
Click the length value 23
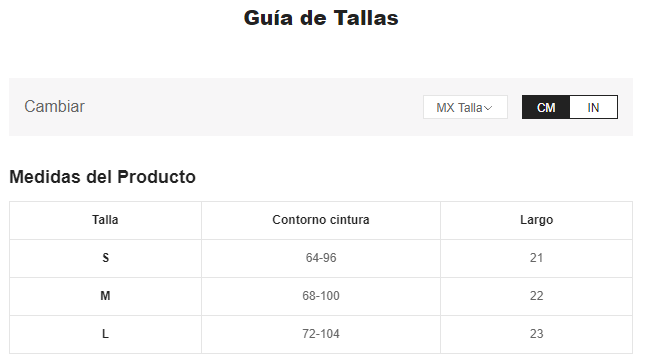(x=536, y=334)
